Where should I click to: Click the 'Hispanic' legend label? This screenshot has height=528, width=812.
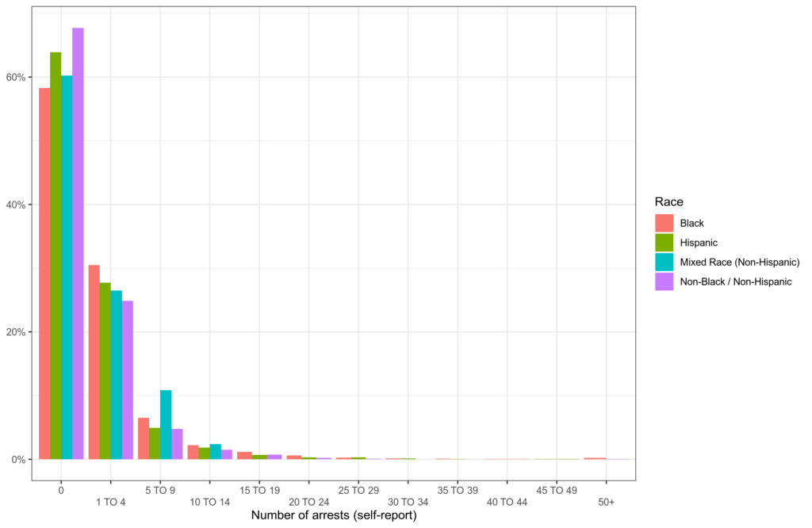699,243
